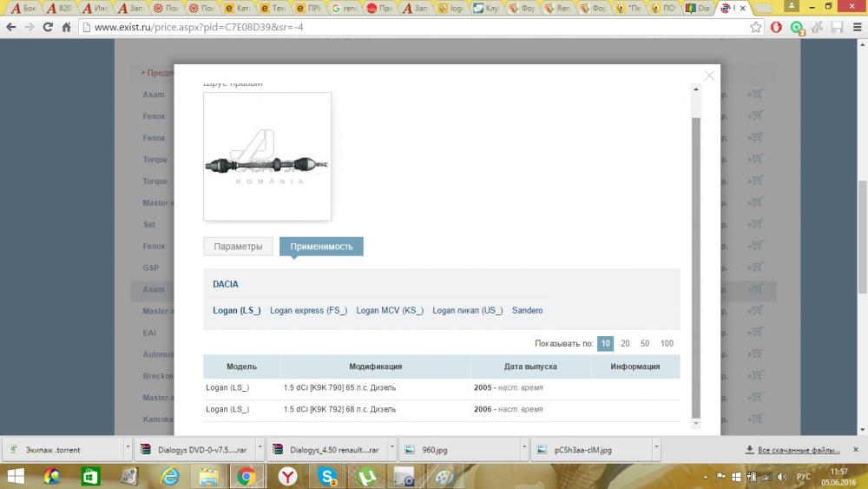Viewport: 868px width, 489px height.
Task: Open the browser home page
Action: 67,27
